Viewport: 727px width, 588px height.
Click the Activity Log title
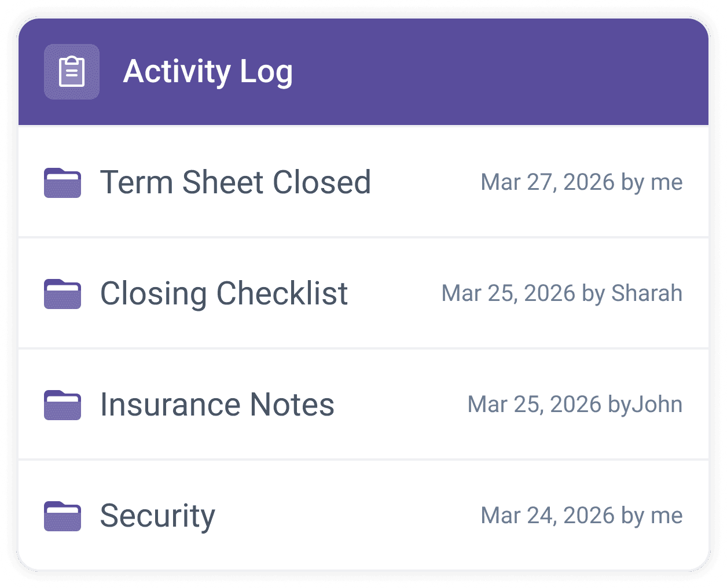click(x=208, y=72)
